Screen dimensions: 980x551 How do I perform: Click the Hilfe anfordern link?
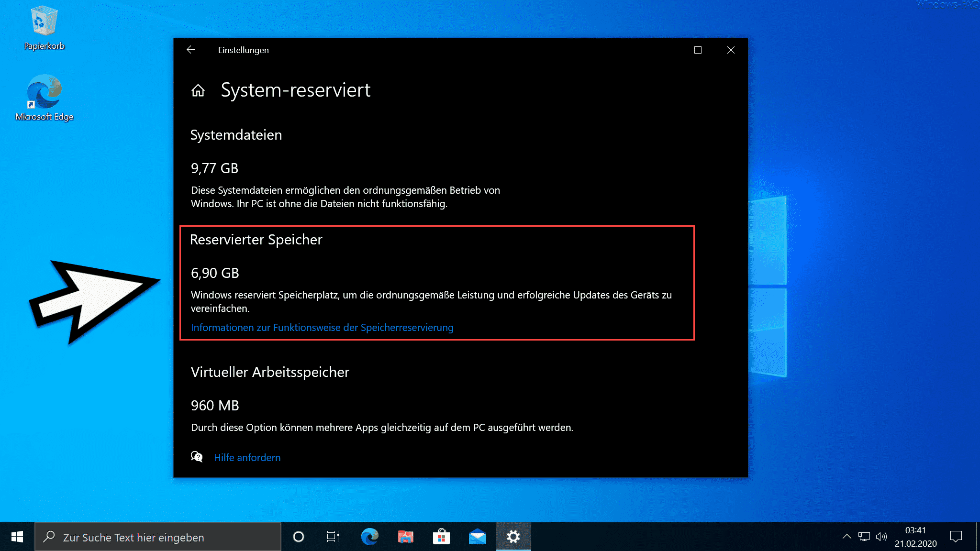(x=247, y=457)
